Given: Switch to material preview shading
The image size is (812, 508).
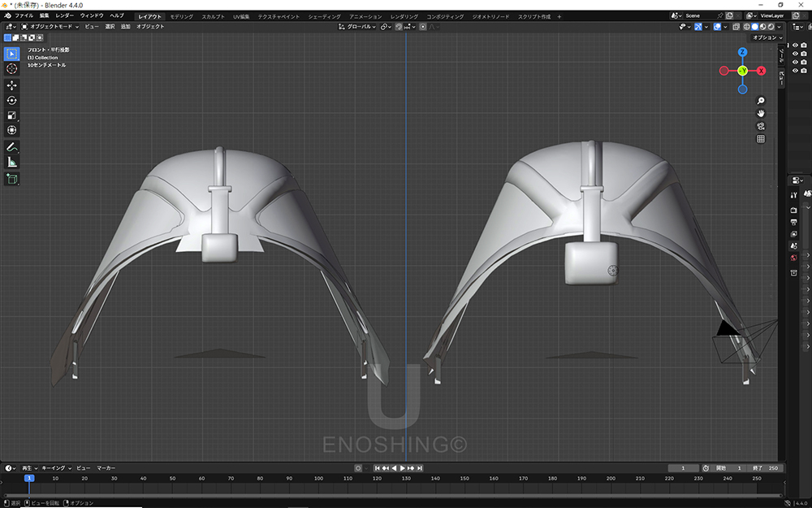Looking at the screenshot, I should (762, 27).
